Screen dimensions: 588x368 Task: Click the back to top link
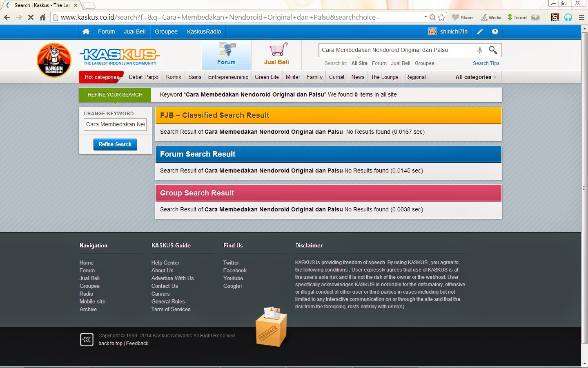point(110,343)
